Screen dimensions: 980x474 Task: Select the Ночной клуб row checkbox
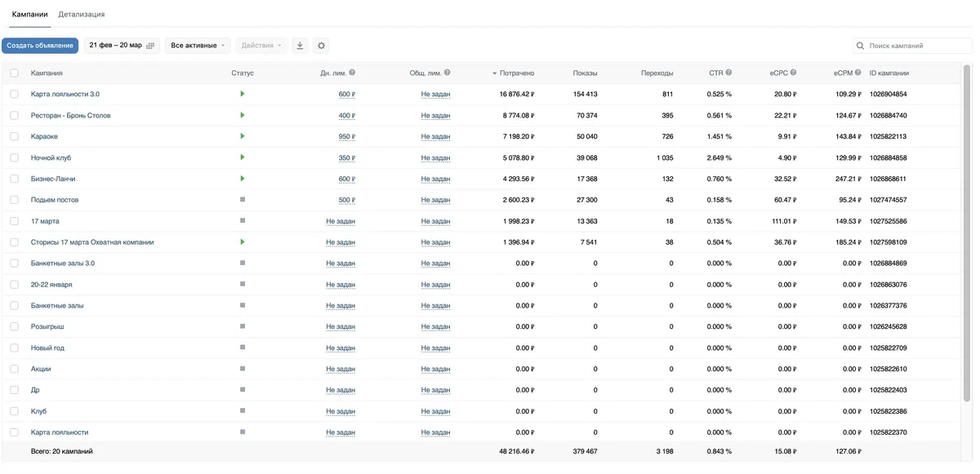point(14,157)
